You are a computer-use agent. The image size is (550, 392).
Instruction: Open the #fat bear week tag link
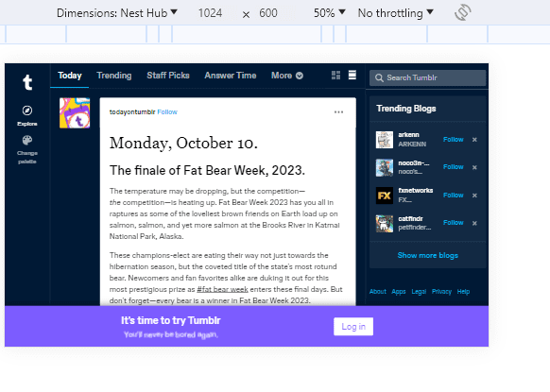point(222,289)
